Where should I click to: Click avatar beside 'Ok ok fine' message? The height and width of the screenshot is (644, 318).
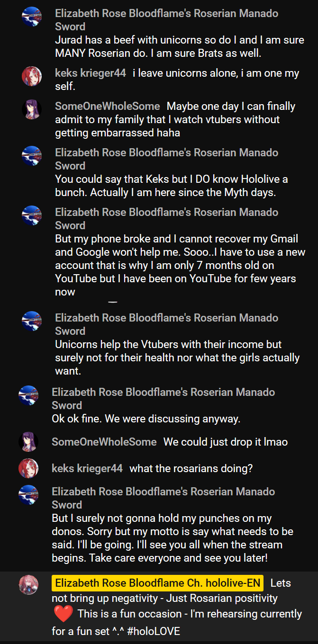[28, 395]
